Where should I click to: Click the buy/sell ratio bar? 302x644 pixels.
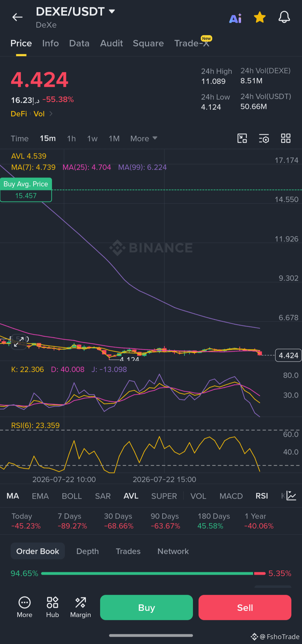point(153,573)
